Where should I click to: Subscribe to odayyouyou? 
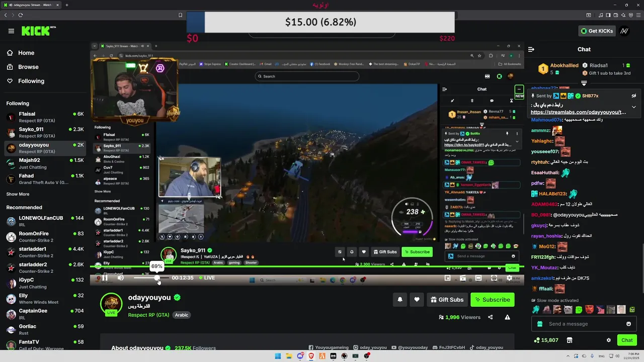[493, 300]
